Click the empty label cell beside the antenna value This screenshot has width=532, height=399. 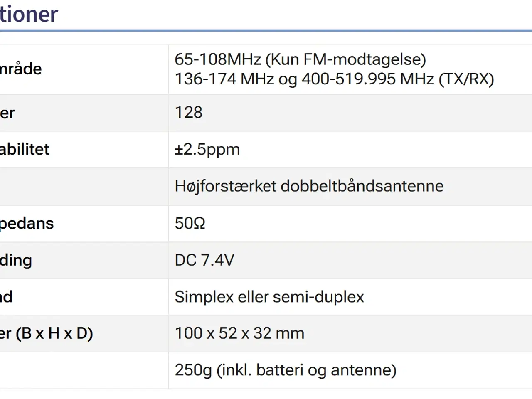pos(83,186)
